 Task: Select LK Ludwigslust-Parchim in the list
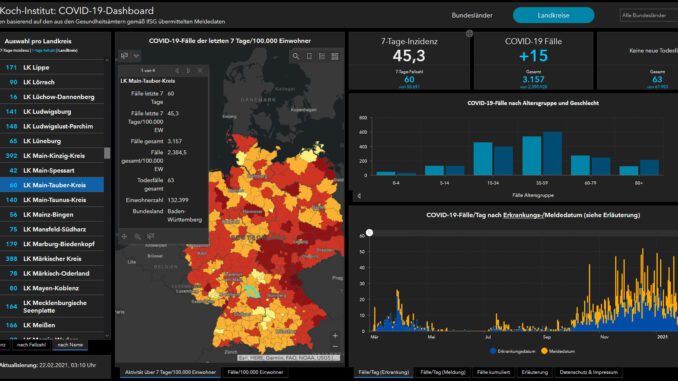click(x=52, y=126)
